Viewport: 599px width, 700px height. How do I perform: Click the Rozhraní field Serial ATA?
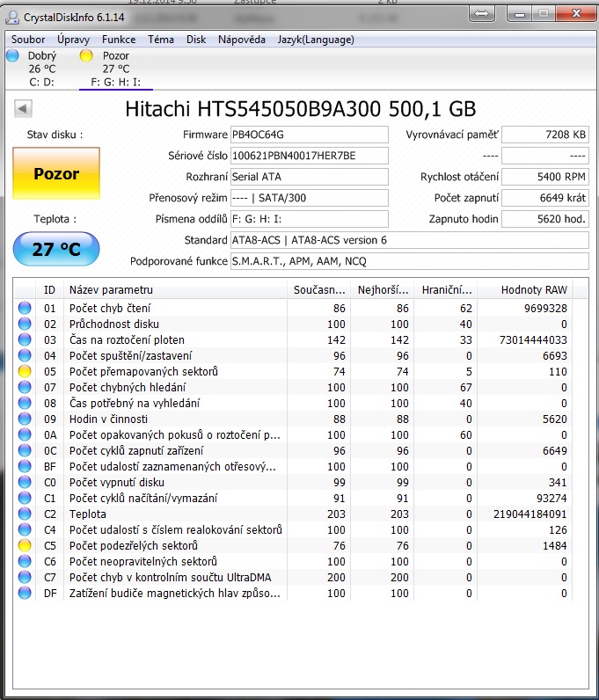309,177
